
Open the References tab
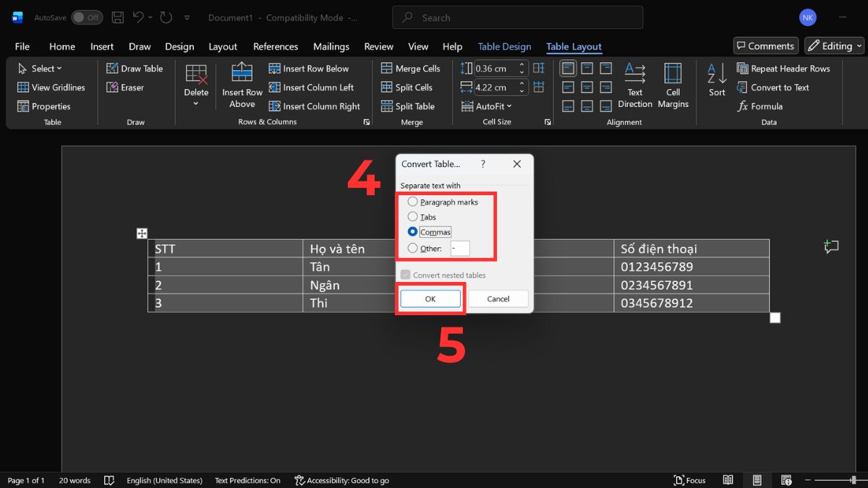pos(276,46)
